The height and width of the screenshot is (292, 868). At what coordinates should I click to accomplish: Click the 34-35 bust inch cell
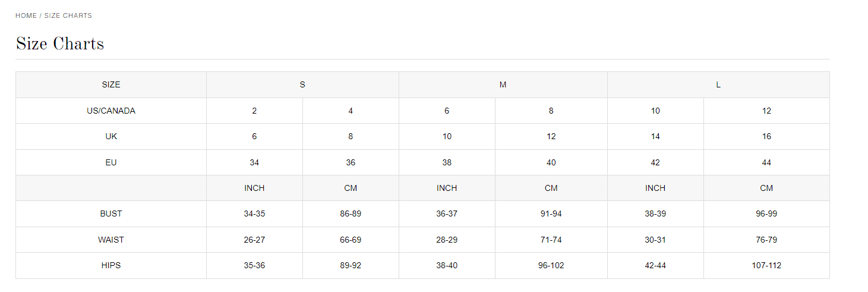pos(254,213)
